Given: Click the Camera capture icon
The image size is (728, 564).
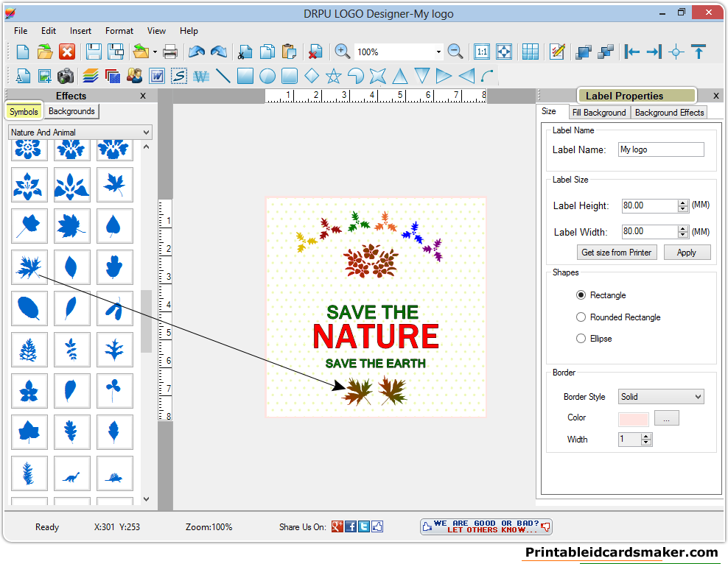Looking at the screenshot, I should click(x=66, y=76).
